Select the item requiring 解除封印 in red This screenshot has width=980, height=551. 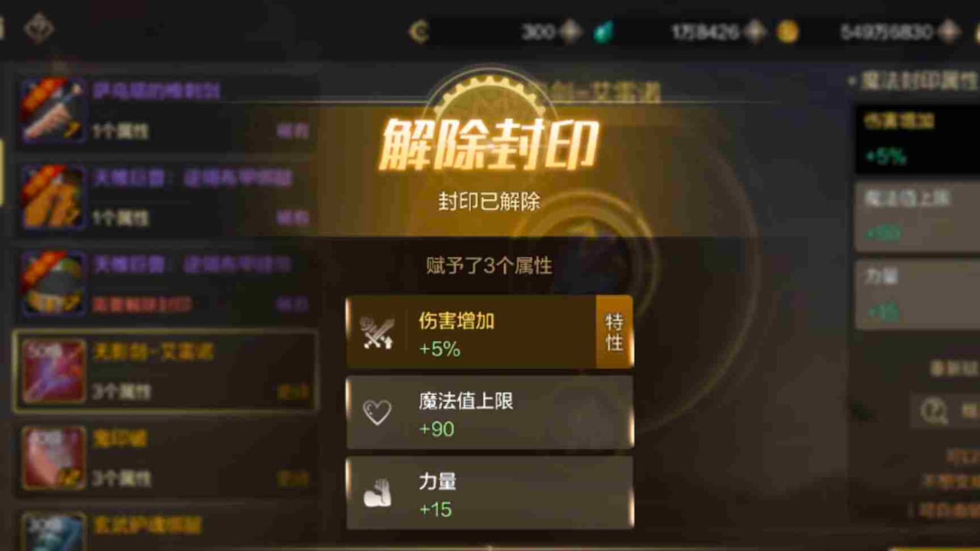click(x=165, y=284)
